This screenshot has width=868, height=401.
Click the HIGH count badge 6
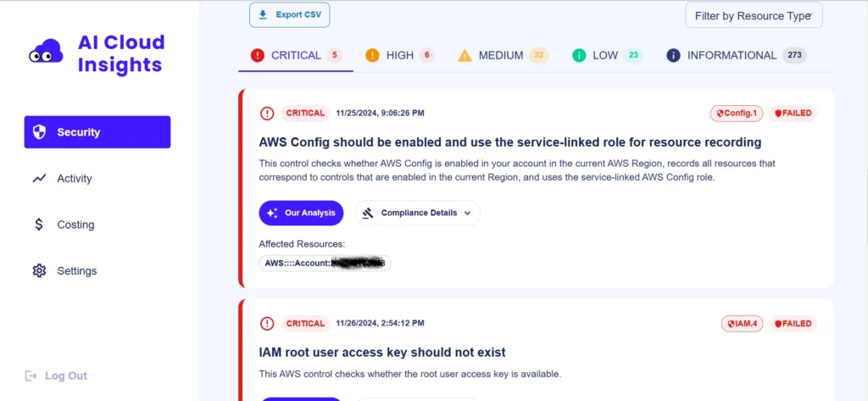click(427, 55)
